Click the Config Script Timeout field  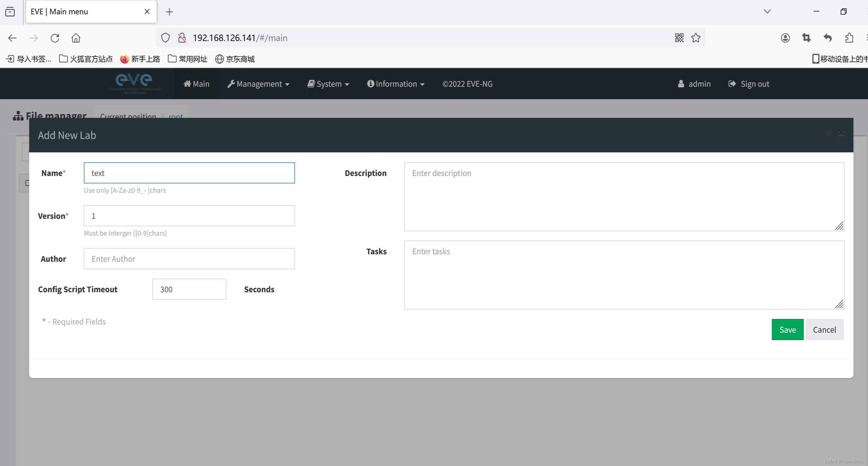click(189, 289)
